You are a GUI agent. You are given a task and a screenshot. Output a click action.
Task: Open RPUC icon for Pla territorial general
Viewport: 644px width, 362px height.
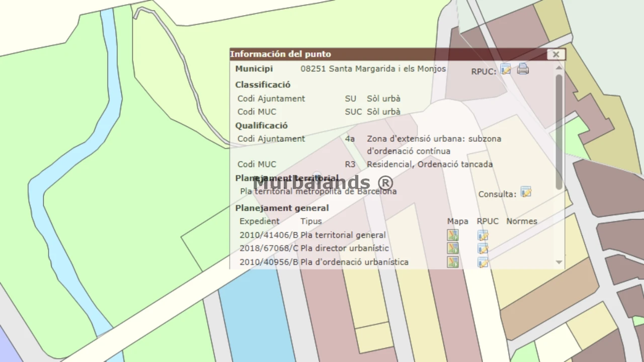tap(482, 235)
